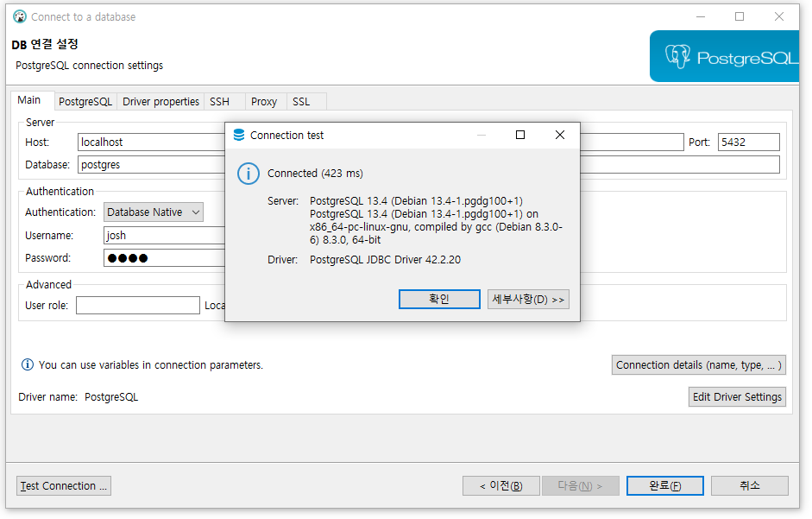The height and width of the screenshot is (519, 812).
Task: Click the Driver name PostgreSQL value
Action: coord(111,396)
